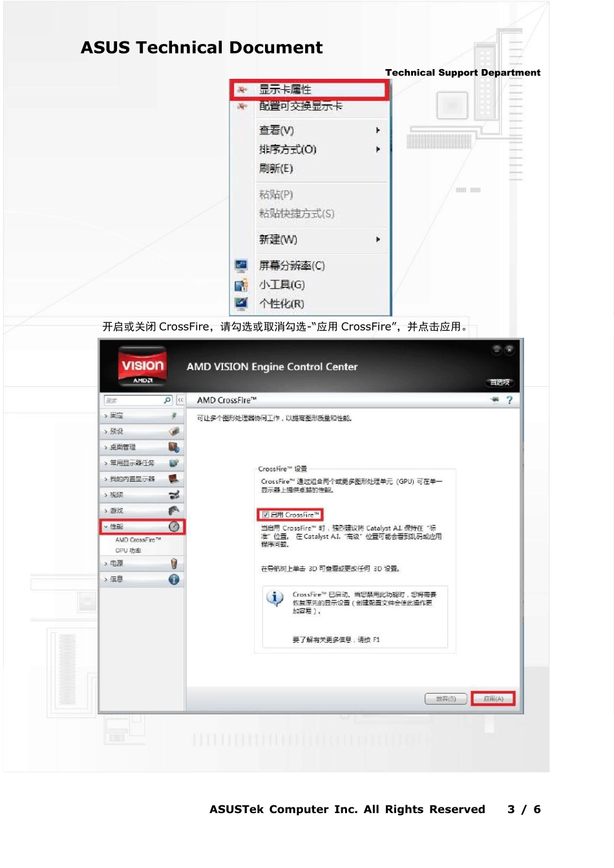Toggle the 启用 CrossFire™ checkbox
Screen dimensions: 614x868
tap(265, 515)
